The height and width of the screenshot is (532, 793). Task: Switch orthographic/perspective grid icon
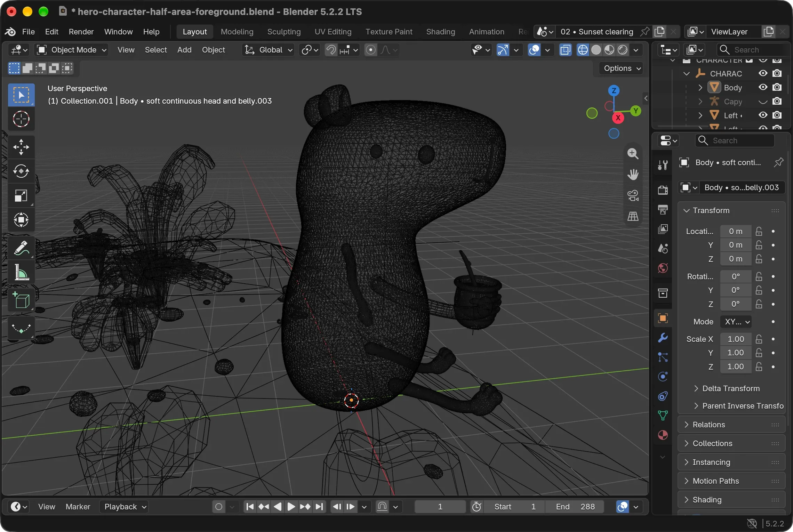[x=633, y=216]
